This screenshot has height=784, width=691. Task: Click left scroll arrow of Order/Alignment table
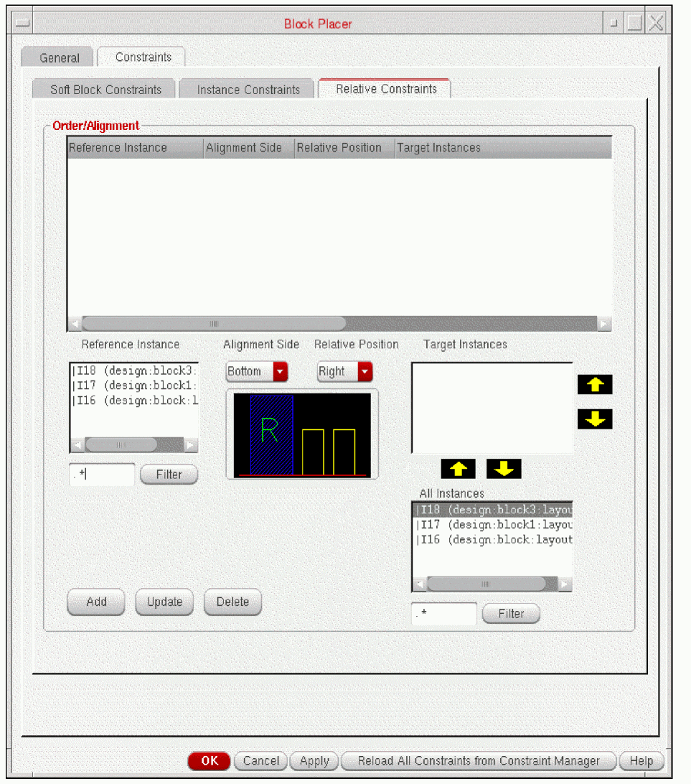click(x=75, y=324)
